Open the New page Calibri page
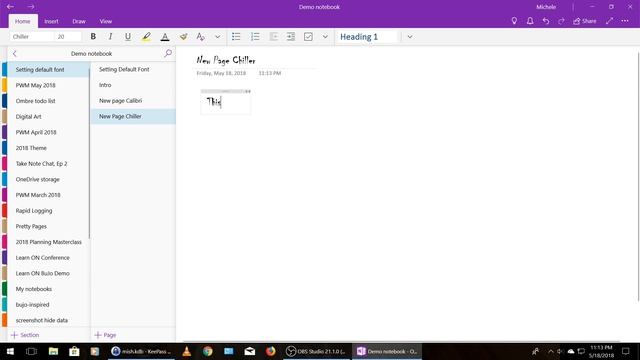The image size is (640, 360). (x=133, y=101)
